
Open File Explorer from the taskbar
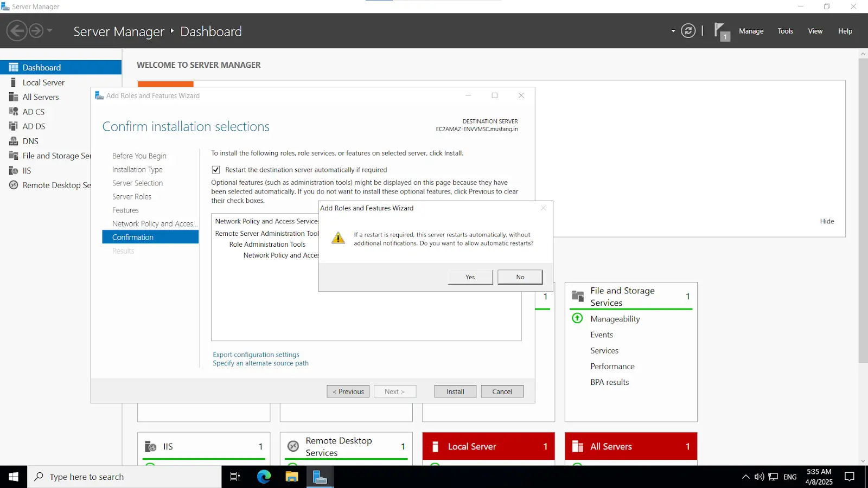291,477
